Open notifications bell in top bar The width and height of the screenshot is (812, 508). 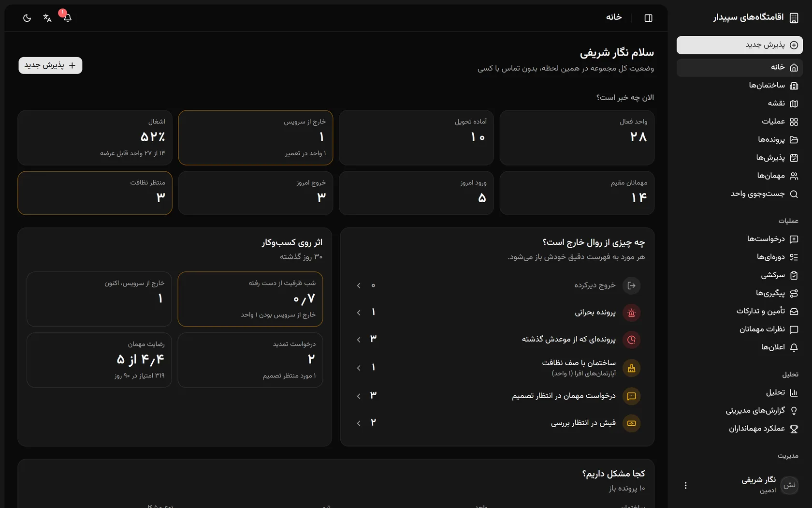pos(68,18)
